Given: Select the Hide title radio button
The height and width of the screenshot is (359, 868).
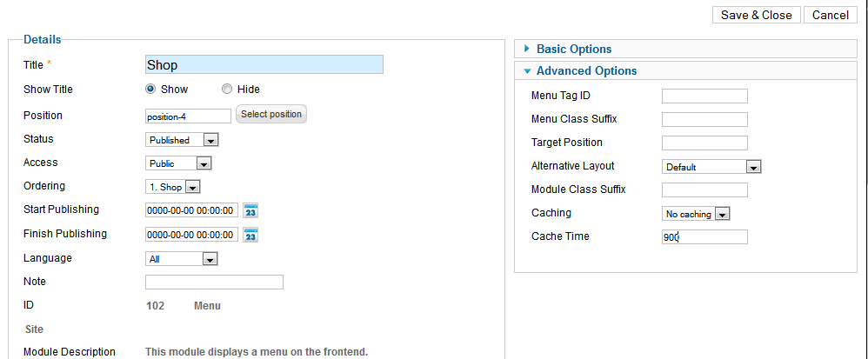Looking at the screenshot, I should pos(227,89).
